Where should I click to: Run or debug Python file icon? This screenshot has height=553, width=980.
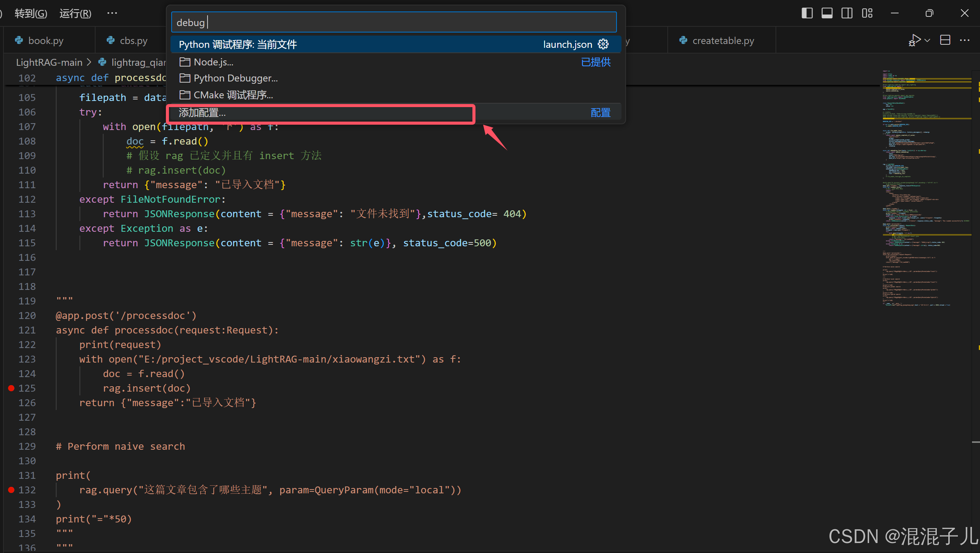click(914, 40)
